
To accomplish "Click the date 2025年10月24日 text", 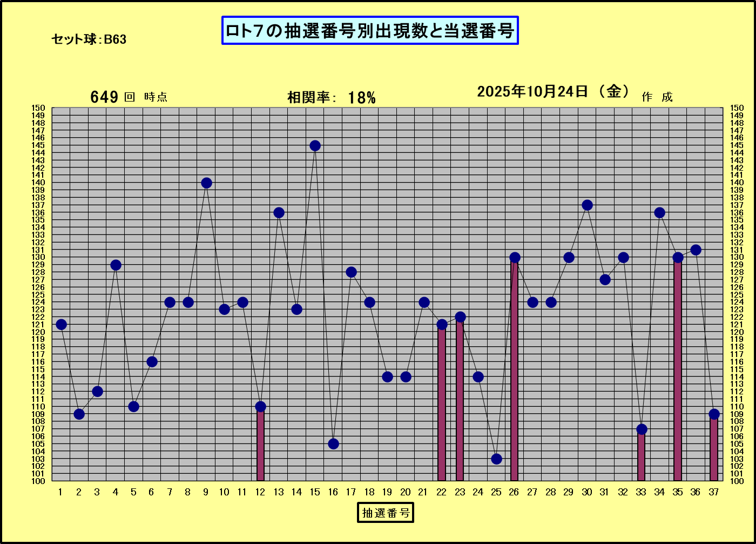I will click(x=552, y=92).
